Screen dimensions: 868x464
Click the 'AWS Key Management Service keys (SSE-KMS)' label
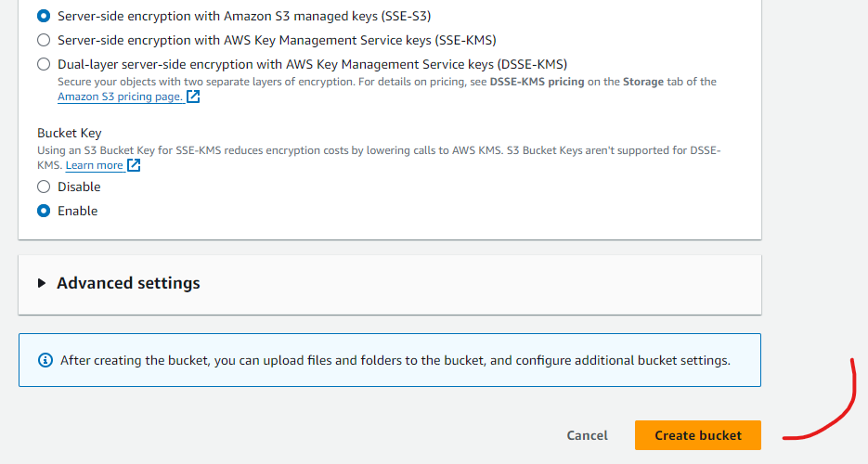click(x=277, y=40)
